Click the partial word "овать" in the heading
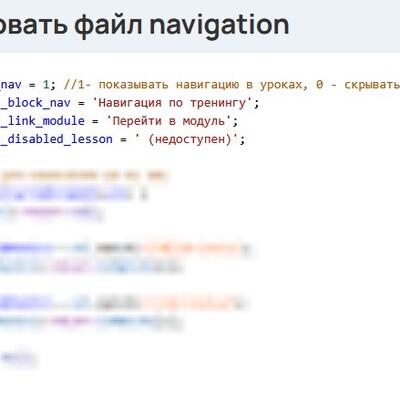The image size is (400, 400). click(34, 26)
